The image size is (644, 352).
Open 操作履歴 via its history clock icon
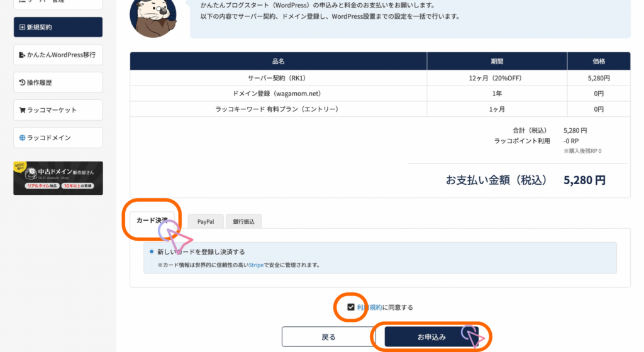tap(23, 82)
